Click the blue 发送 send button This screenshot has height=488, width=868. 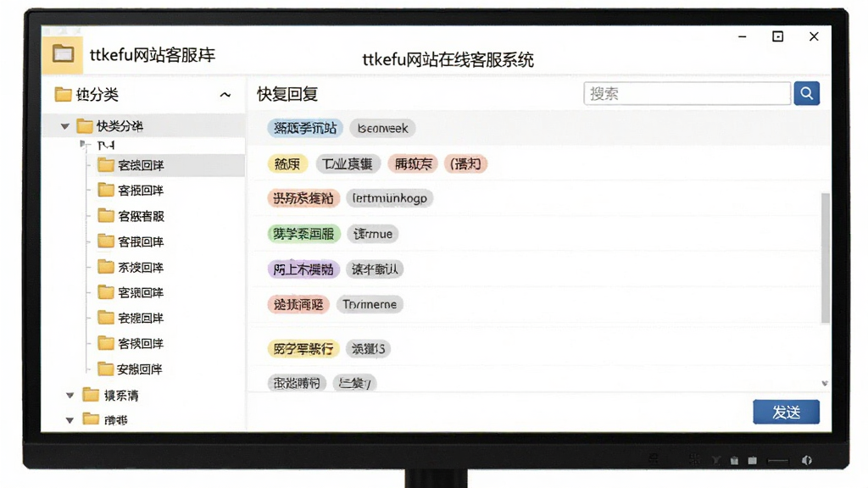tap(786, 413)
